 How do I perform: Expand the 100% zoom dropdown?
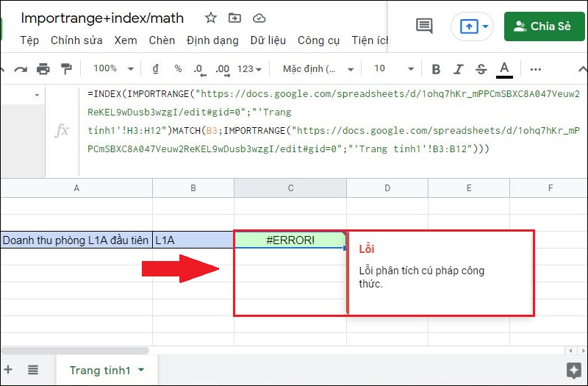point(113,68)
